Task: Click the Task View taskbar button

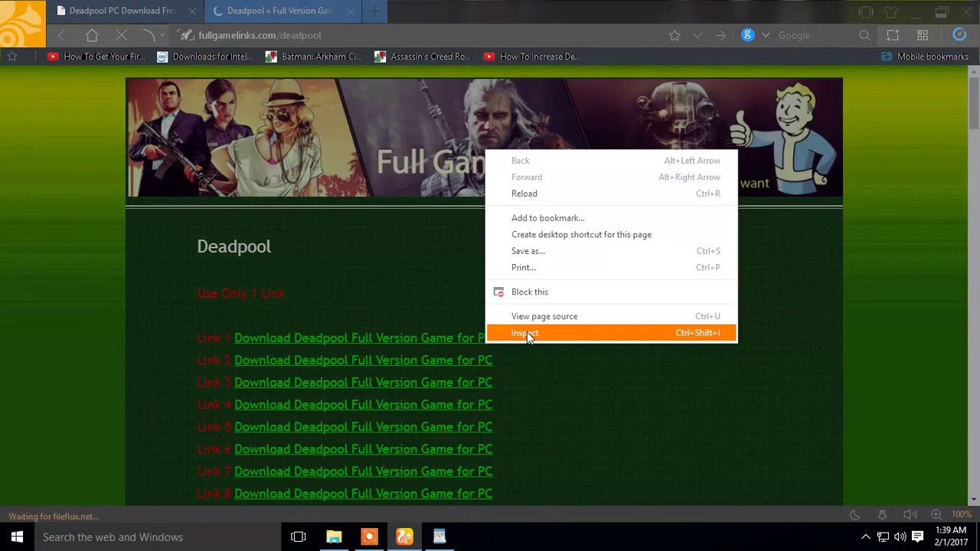Action: (x=299, y=536)
